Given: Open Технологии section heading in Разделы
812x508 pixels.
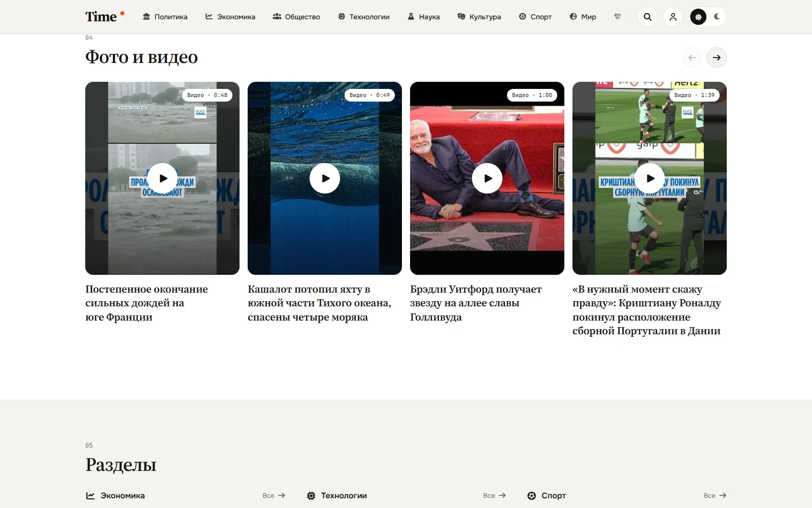Looking at the screenshot, I should tap(344, 496).
